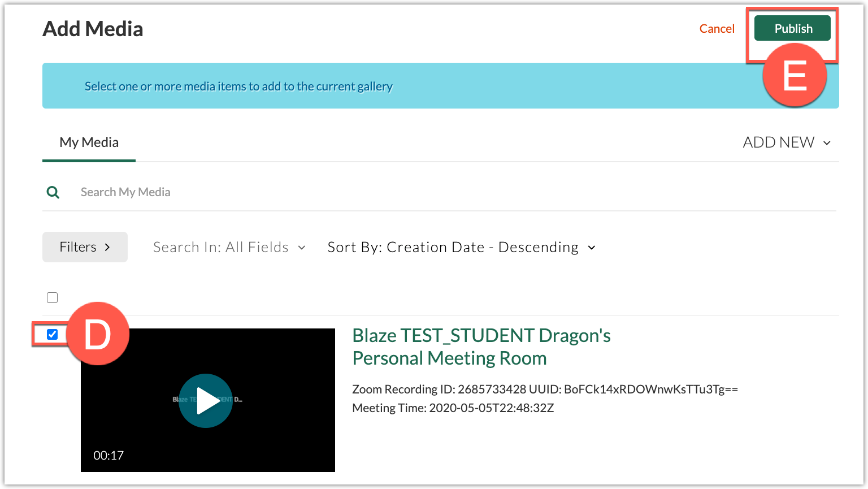Click the search magnifying glass icon
This screenshot has width=868, height=489.
click(53, 192)
